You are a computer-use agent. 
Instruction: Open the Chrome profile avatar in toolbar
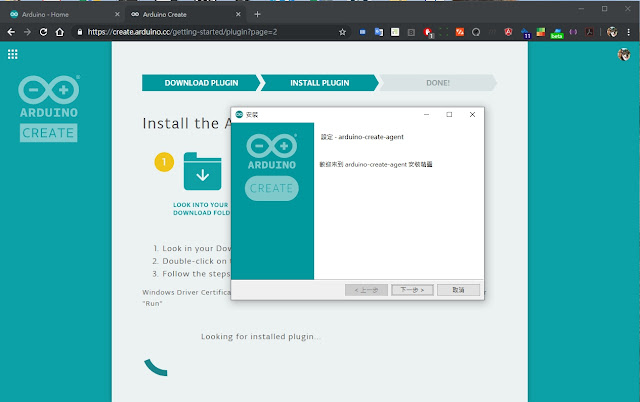pyautogui.click(x=612, y=32)
